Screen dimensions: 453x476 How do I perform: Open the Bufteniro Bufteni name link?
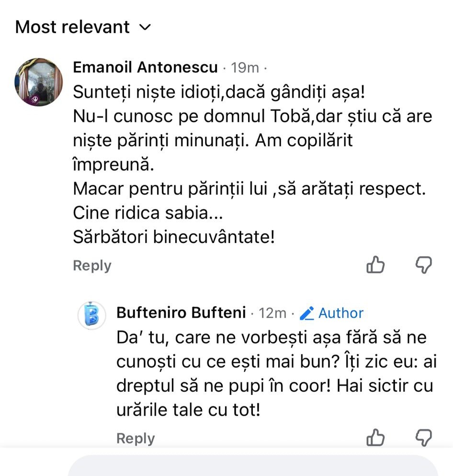pos(181,313)
